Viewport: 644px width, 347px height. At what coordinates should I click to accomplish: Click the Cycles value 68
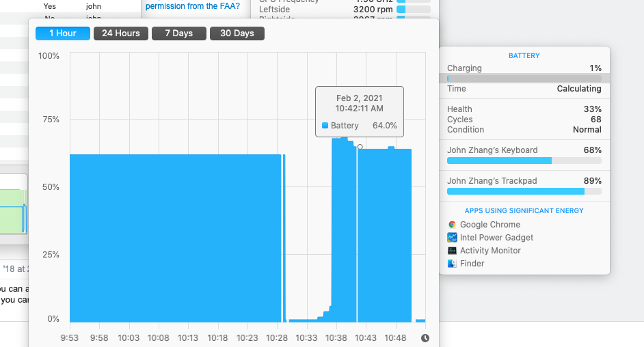coord(596,120)
